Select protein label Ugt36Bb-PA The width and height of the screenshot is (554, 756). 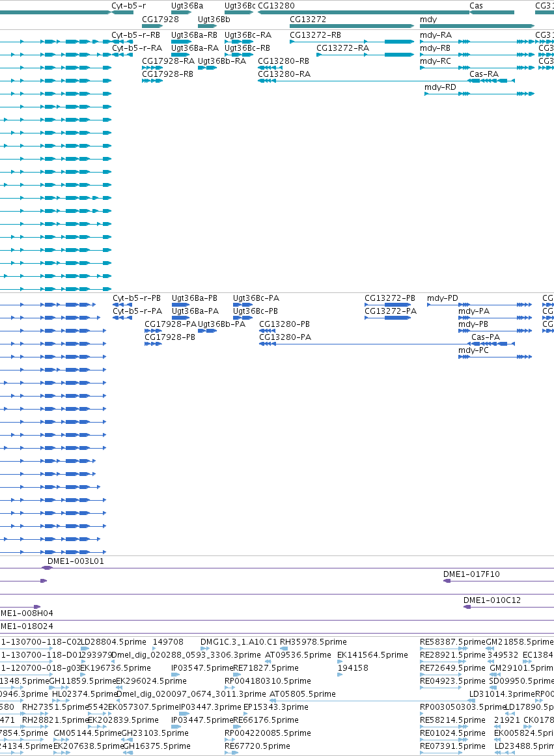[221, 324]
